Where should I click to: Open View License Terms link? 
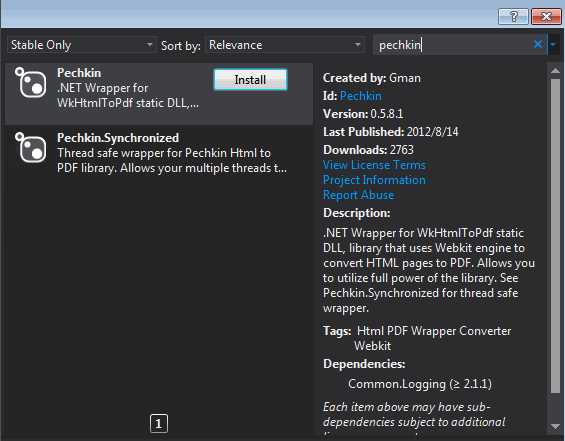pyautogui.click(x=374, y=165)
